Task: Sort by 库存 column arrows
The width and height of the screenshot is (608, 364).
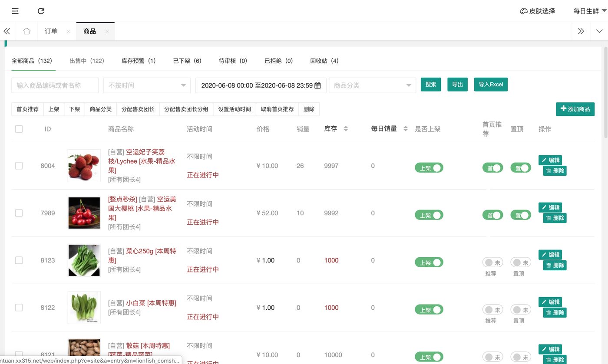Action: (x=346, y=129)
